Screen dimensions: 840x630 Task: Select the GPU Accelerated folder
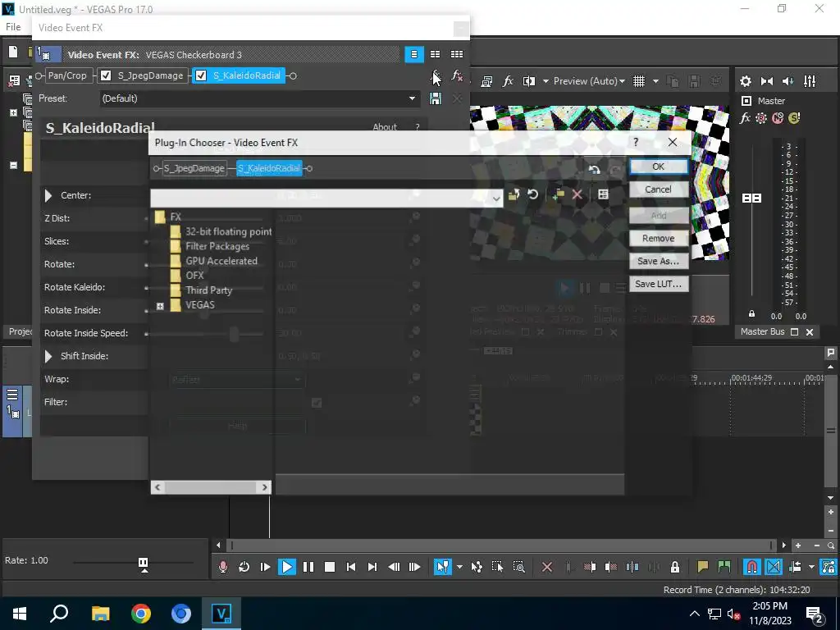point(221,261)
